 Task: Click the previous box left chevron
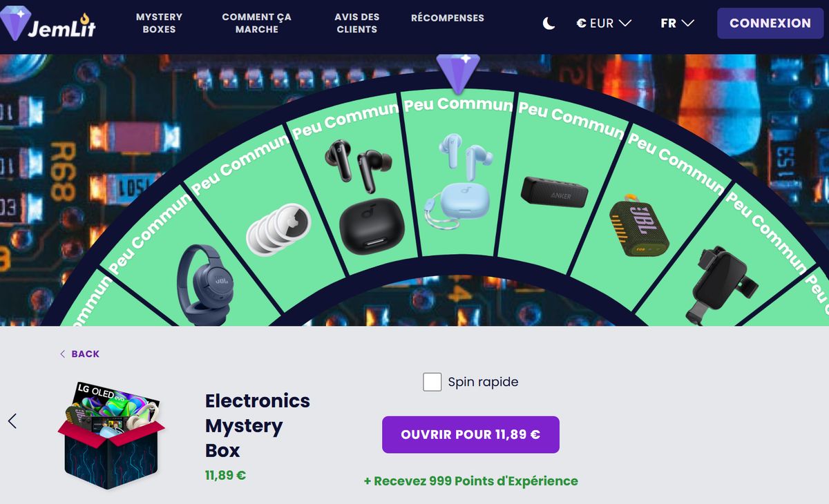tap(12, 420)
